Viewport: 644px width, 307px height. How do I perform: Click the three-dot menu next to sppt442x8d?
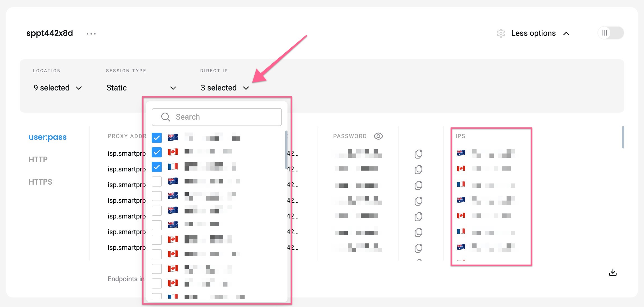(92, 33)
